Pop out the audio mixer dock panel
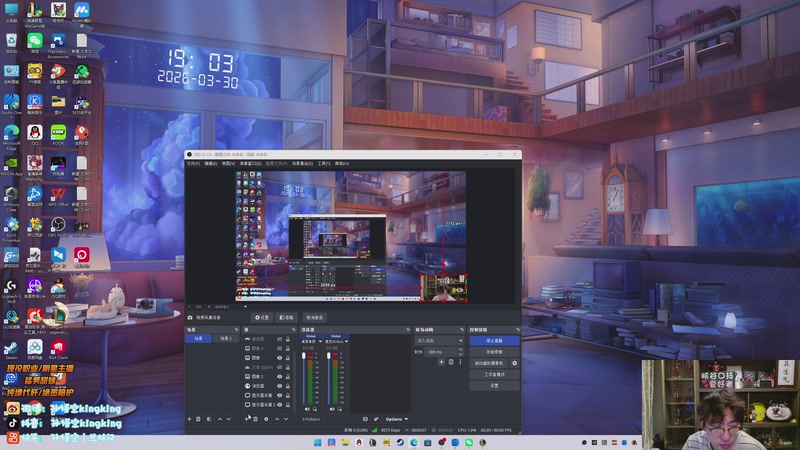 pos(408,330)
